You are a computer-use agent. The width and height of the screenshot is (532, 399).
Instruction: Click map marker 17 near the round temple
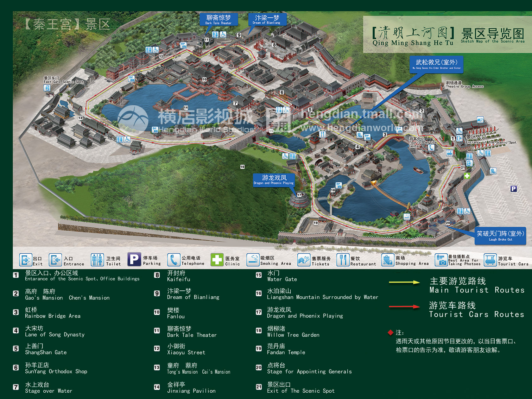point(299,195)
